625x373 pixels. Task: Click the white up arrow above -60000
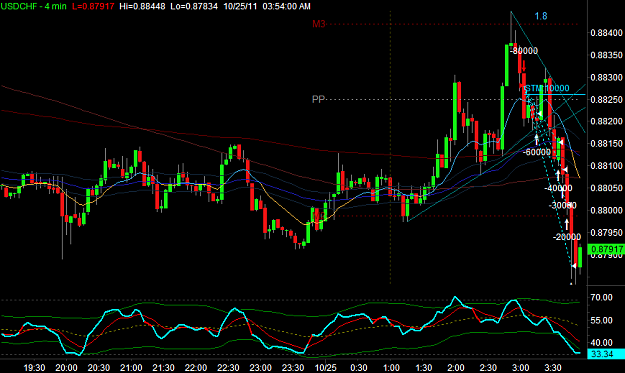537,139
